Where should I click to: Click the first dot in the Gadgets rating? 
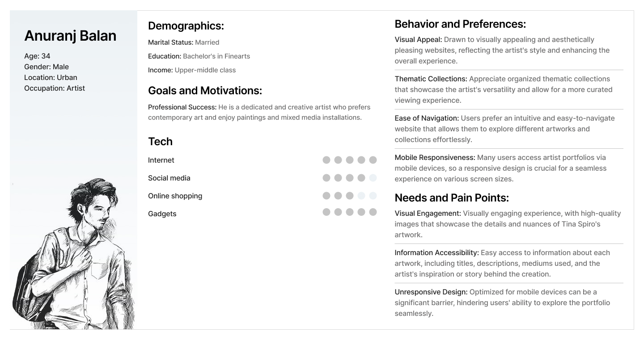coord(326,212)
